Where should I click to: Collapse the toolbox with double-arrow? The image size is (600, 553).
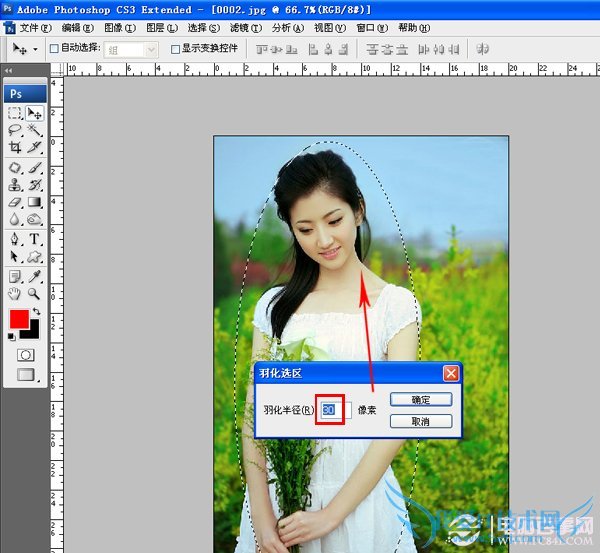[x=8, y=71]
